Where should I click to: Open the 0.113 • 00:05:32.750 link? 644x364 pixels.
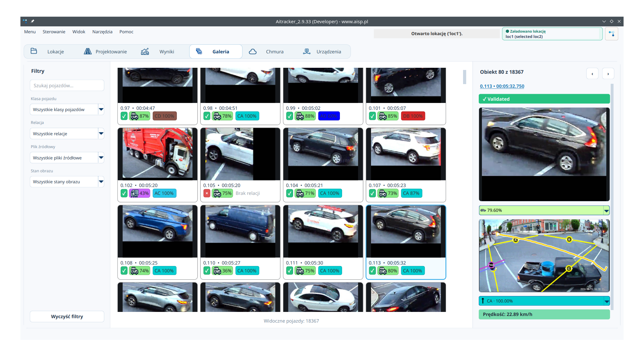pos(502,86)
